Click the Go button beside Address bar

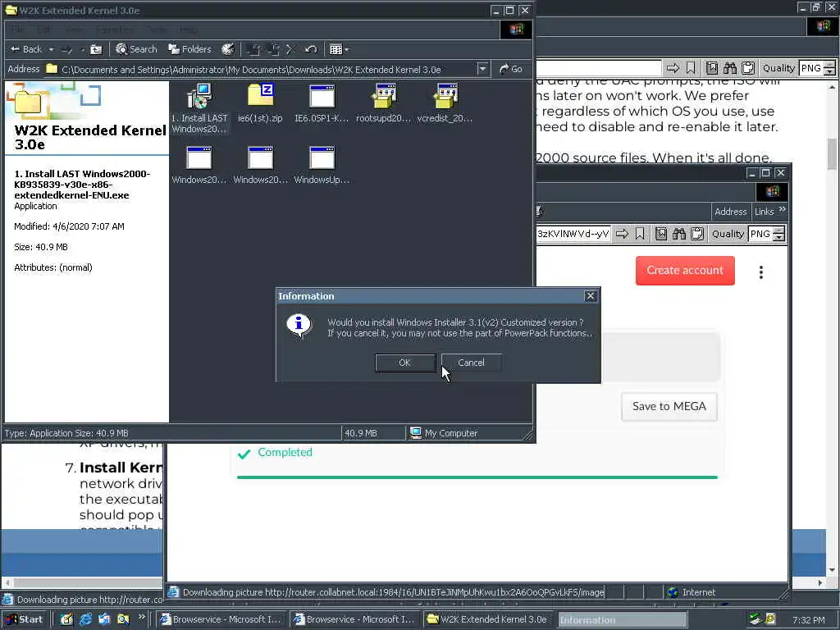(x=510, y=69)
